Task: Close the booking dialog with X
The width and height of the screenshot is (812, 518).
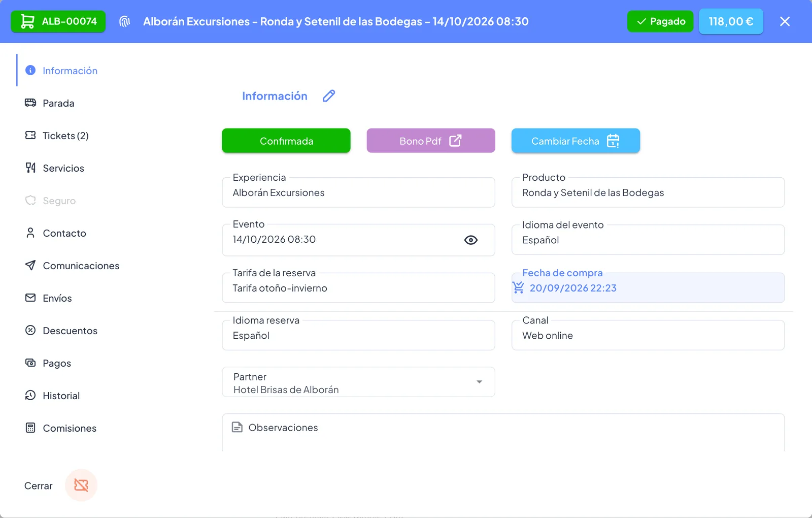Action: click(785, 21)
